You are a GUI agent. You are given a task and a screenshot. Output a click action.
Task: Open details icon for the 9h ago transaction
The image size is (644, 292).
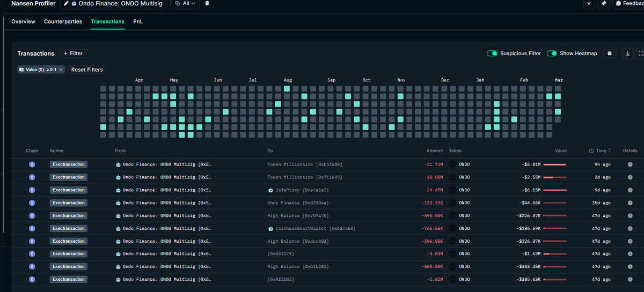coord(630,164)
